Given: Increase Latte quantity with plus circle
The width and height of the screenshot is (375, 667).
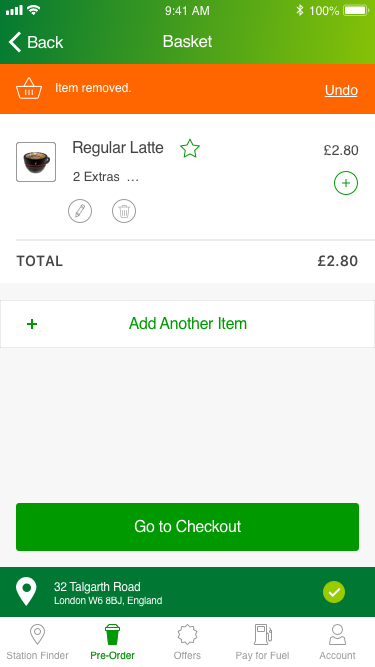Looking at the screenshot, I should point(346,183).
